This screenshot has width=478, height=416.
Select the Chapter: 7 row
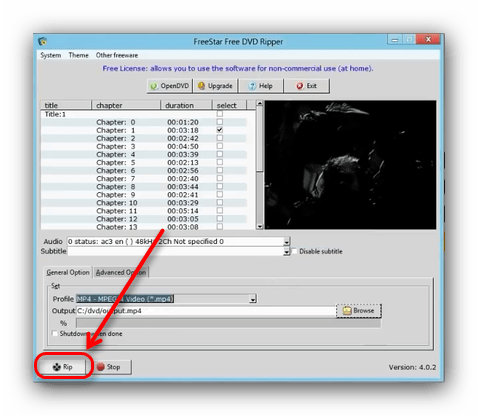(x=144, y=179)
